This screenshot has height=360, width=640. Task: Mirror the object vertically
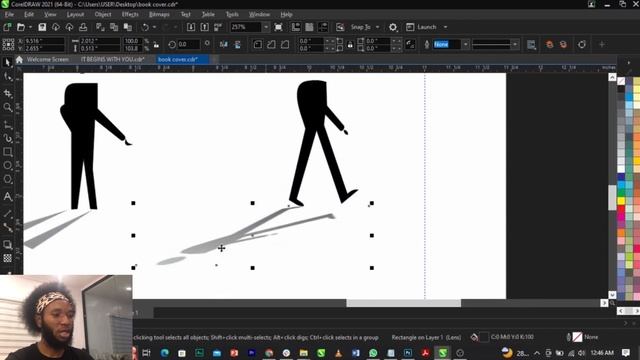pos(238,44)
